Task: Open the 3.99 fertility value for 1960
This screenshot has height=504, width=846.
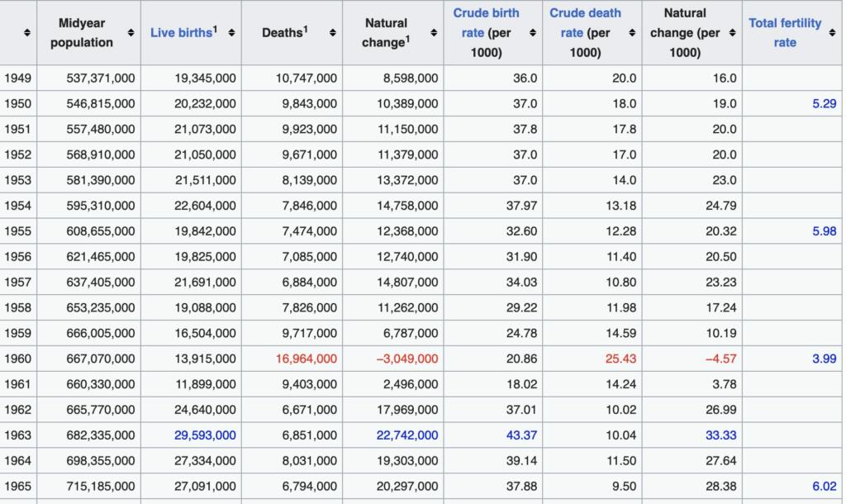Action: pyautogui.click(x=824, y=359)
